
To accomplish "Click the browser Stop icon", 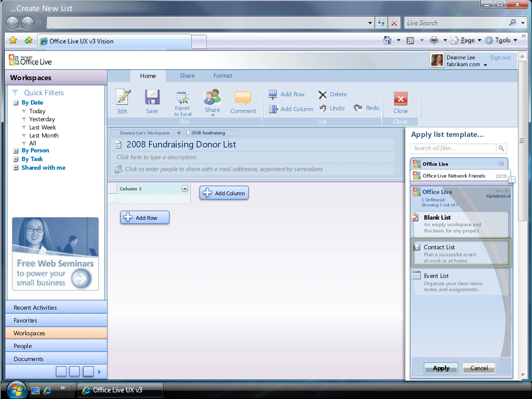I will click(x=394, y=23).
